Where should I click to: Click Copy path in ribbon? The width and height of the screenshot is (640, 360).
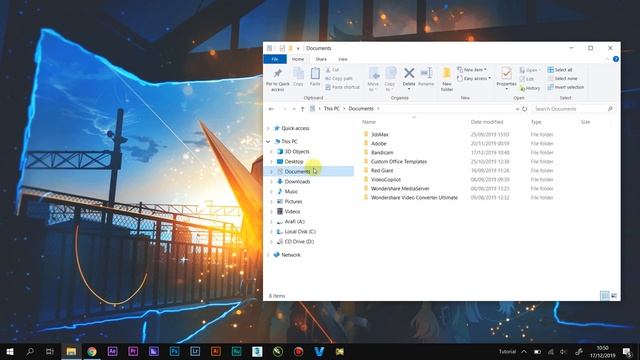pos(339,78)
